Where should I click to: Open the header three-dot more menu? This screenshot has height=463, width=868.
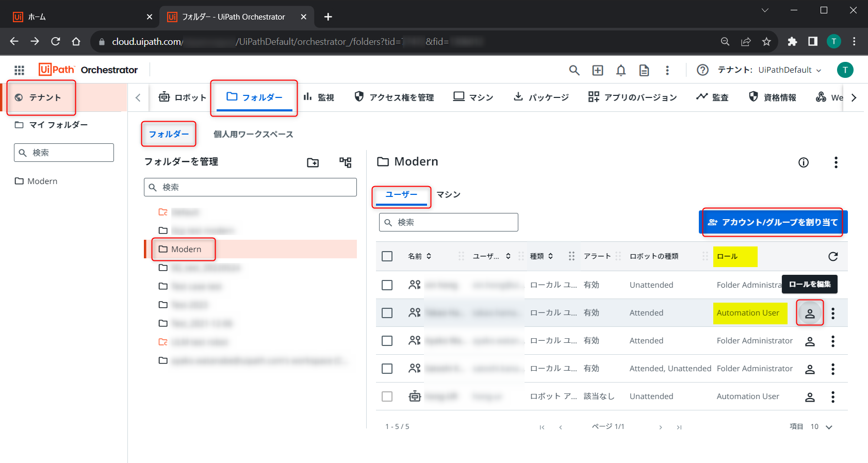(667, 70)
